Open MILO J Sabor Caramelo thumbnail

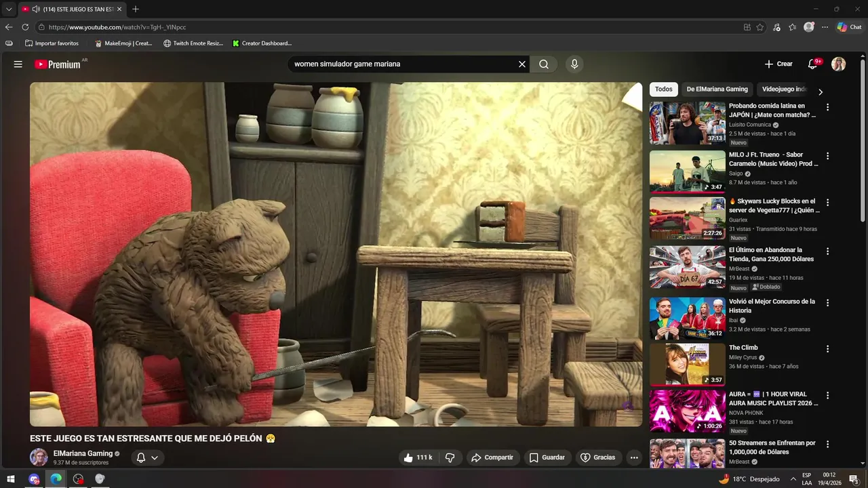coord(688,172)
